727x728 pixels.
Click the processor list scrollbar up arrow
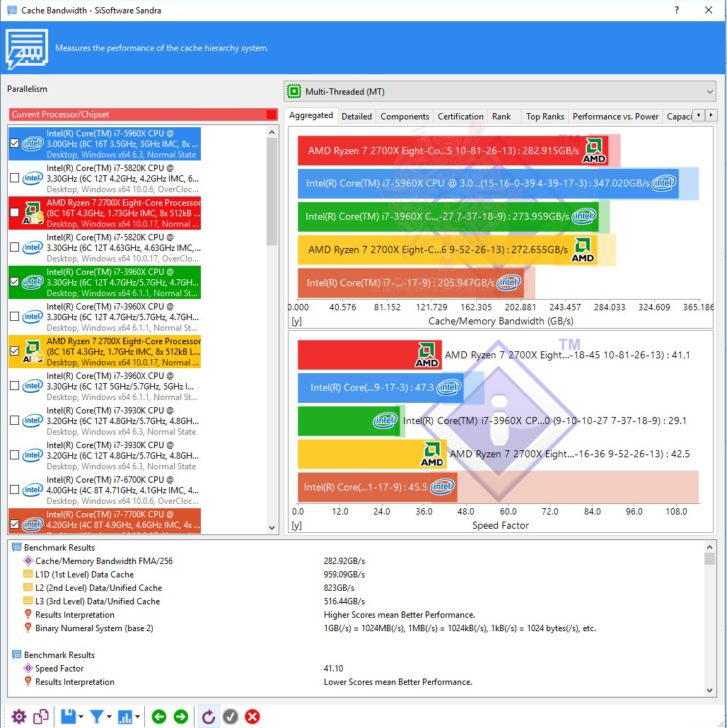coord(272,132)
